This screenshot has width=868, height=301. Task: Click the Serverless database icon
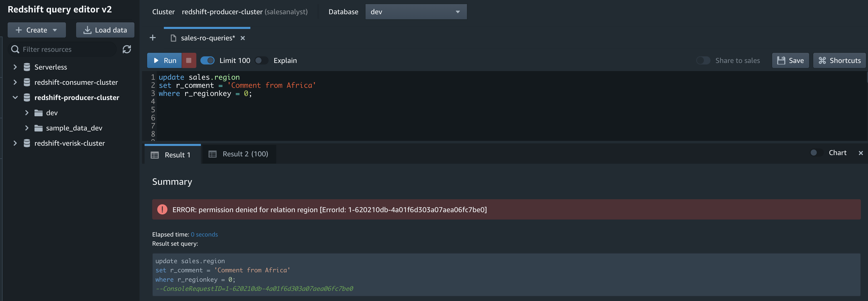tap(27, 67)
